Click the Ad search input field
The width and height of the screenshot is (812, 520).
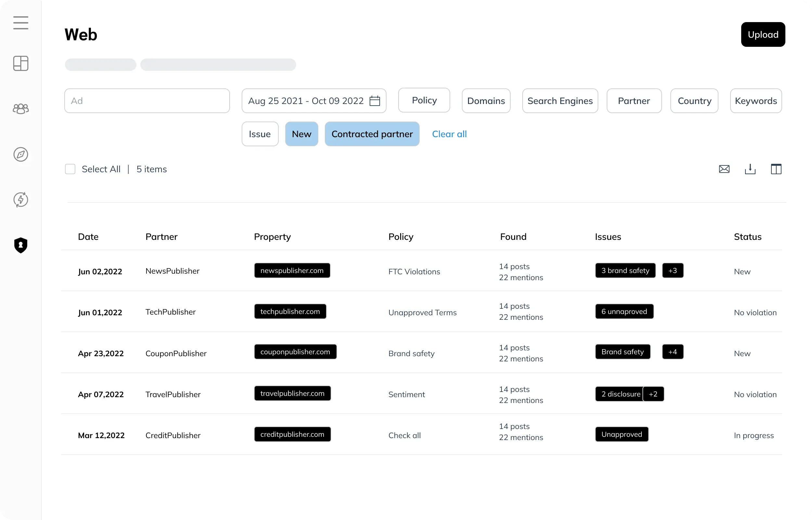point(147,101)
